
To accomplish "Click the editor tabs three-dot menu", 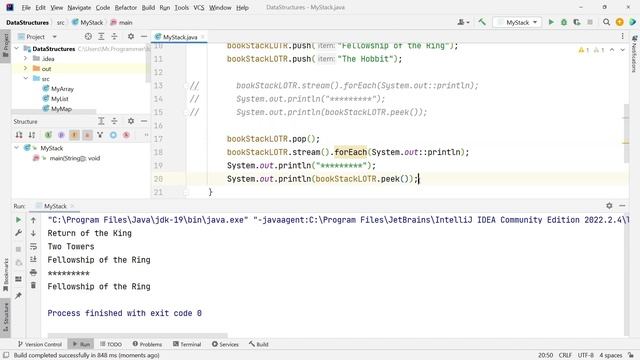I will pos(622,37).
